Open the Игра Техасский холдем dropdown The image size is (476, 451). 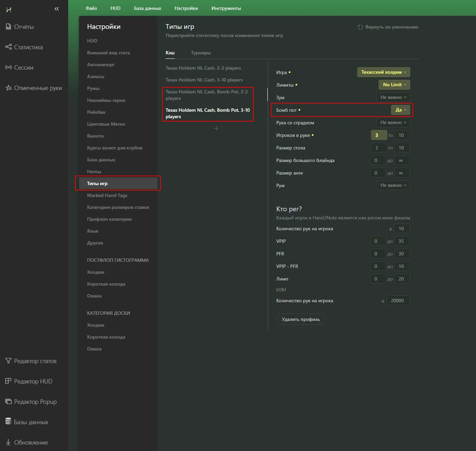pyautogui.click(x=383, y=72)
